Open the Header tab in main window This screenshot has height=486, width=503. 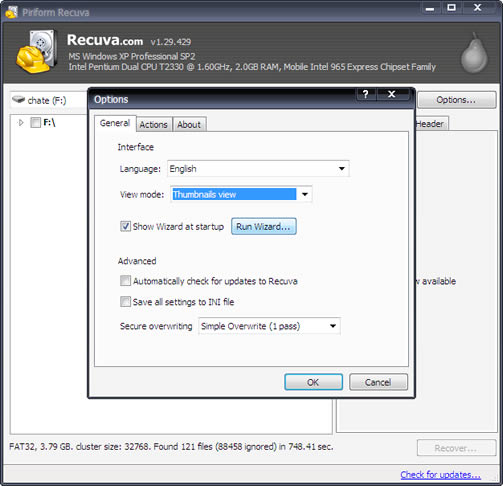[x=431, y=124]
